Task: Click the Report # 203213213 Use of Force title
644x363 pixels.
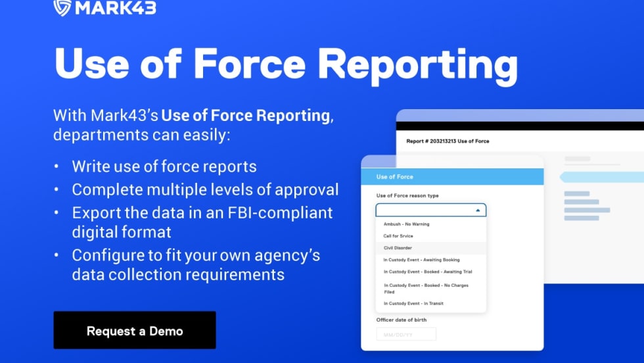Action: pos(448,141)
